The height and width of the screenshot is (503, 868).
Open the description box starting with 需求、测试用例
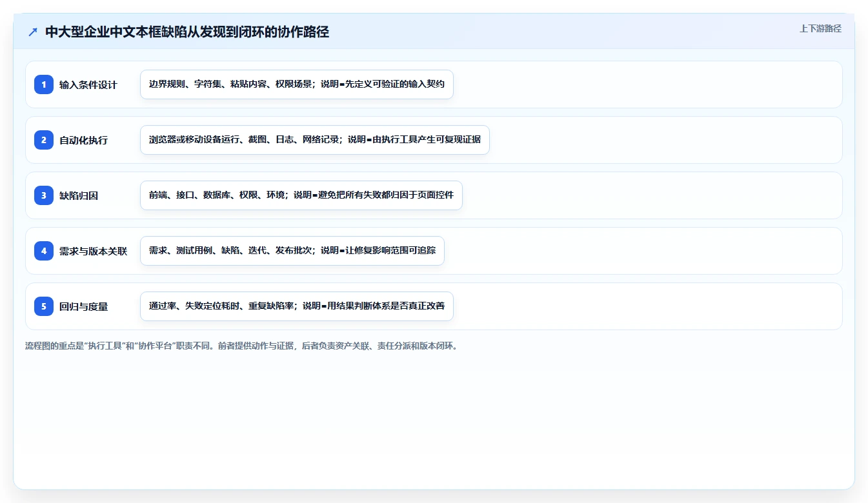pos(292,251)
